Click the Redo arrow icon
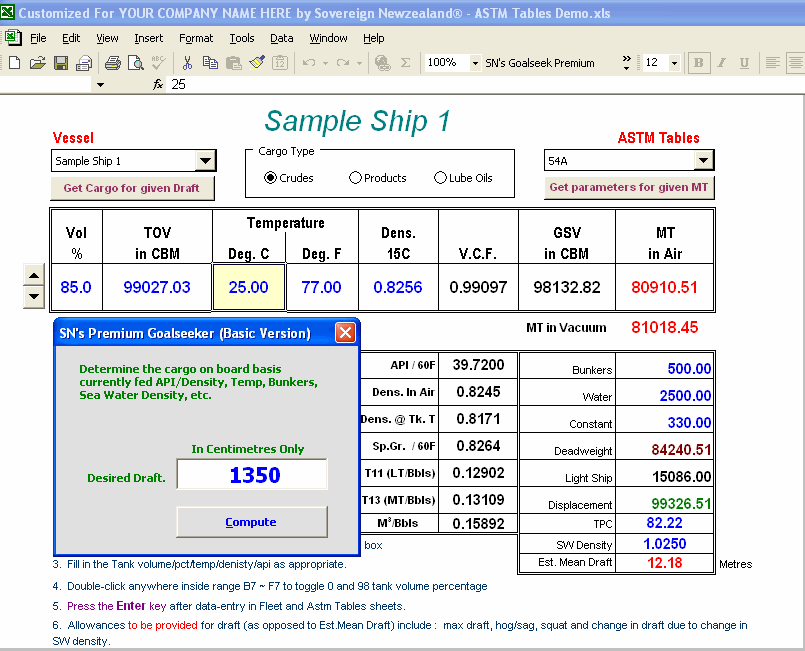This screenshot has height=651, width=805. (x=343, y=63)
